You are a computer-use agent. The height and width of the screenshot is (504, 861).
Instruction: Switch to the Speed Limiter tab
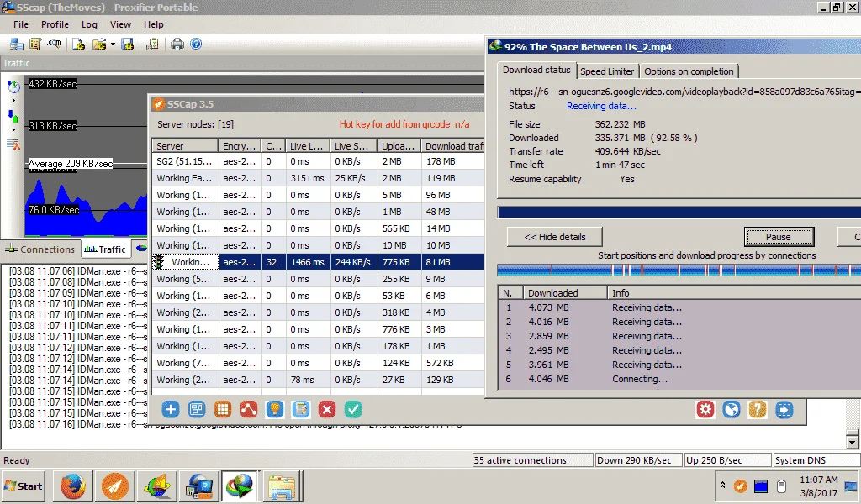(607, 71)
